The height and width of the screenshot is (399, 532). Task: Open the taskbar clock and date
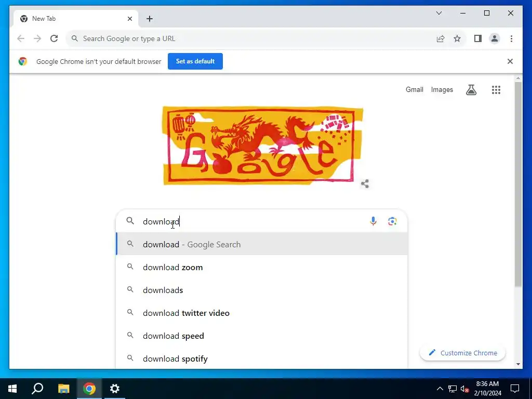[487, 389]
